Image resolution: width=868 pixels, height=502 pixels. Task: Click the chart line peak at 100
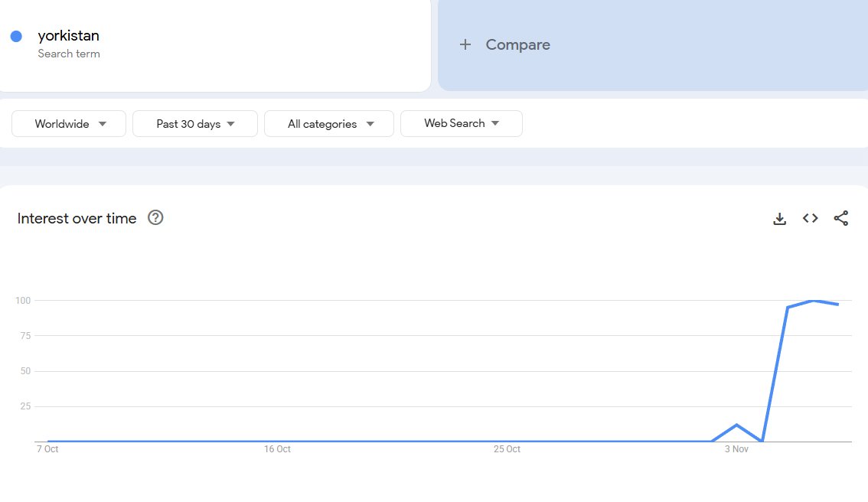[812, 301]
